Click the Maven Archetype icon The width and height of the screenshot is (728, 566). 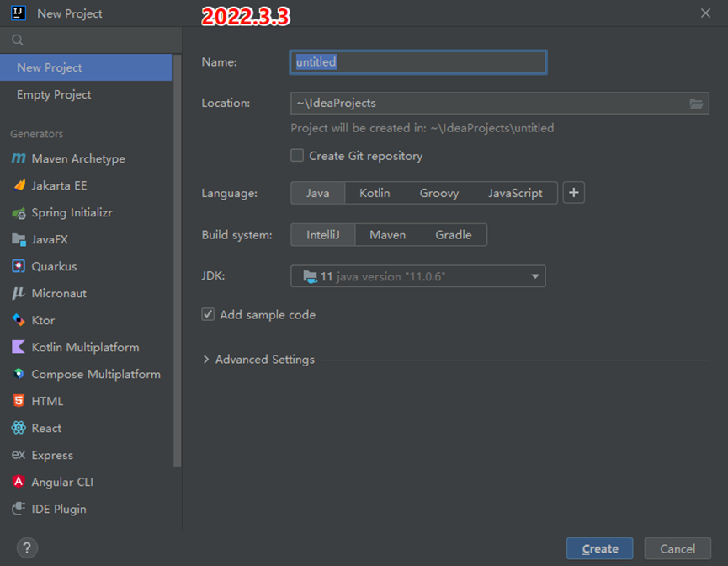tap(19, 158)
